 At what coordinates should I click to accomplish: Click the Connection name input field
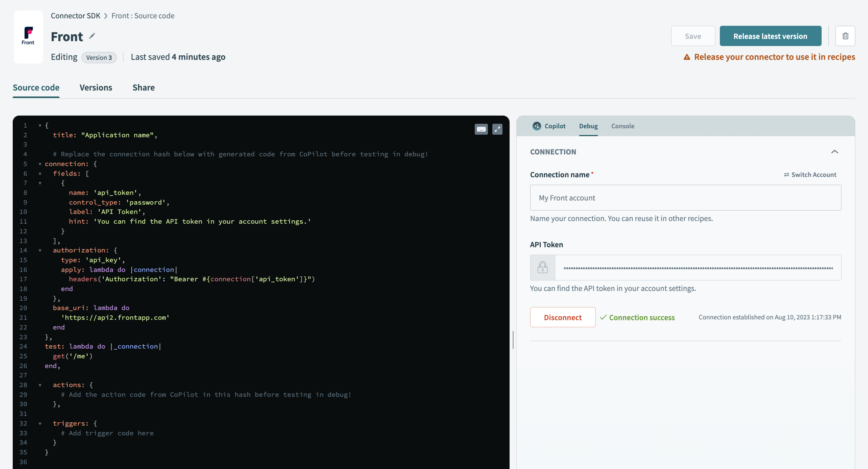click(x=685, y=198)
